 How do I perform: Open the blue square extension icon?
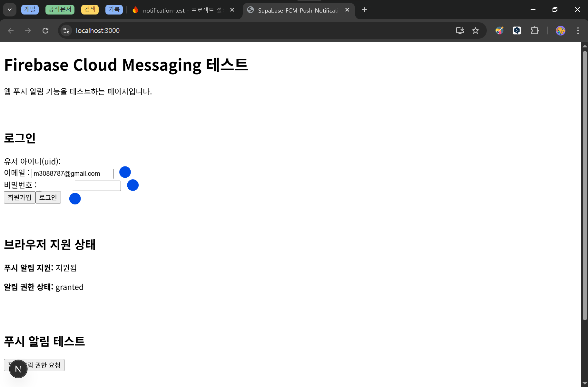tap(517, 30)
